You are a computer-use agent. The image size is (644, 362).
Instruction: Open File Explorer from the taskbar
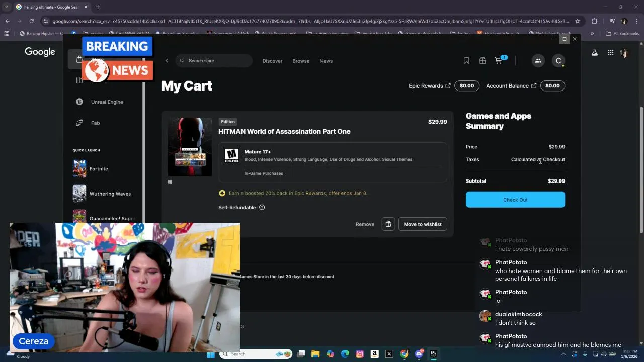point(315,354)
